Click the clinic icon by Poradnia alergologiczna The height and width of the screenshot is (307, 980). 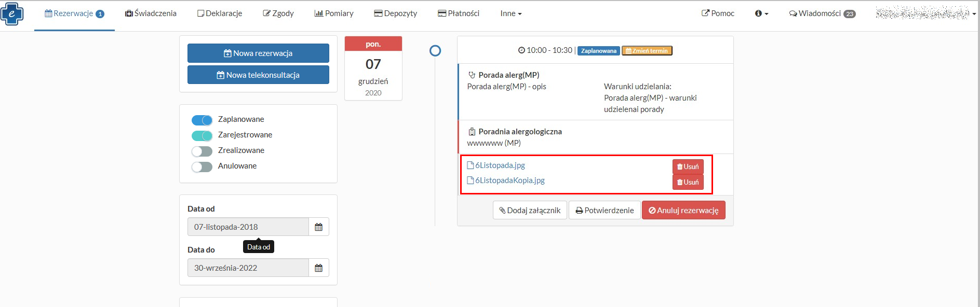472,132
